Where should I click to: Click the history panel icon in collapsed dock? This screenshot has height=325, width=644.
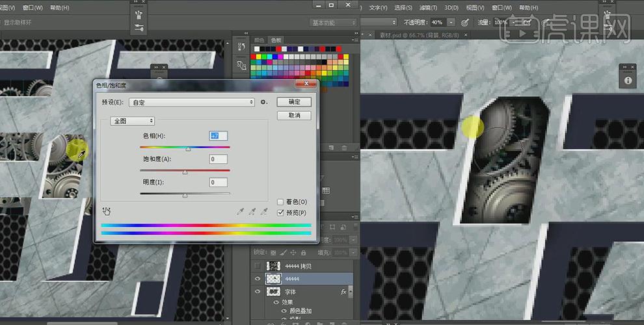click(241, 46)
